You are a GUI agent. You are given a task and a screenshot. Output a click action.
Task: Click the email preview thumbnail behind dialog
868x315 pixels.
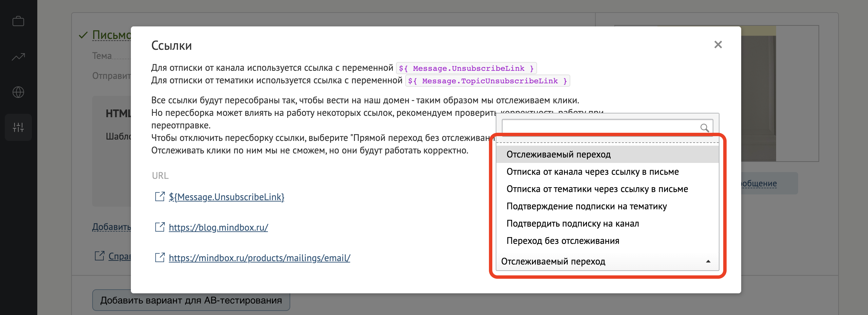coord(780,93)
